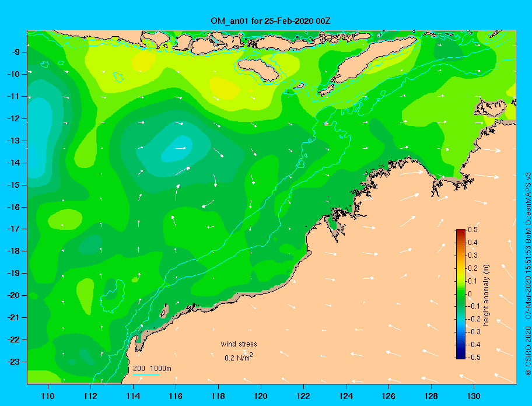Click latitude axis label "-17"

(x=13, y=229)
